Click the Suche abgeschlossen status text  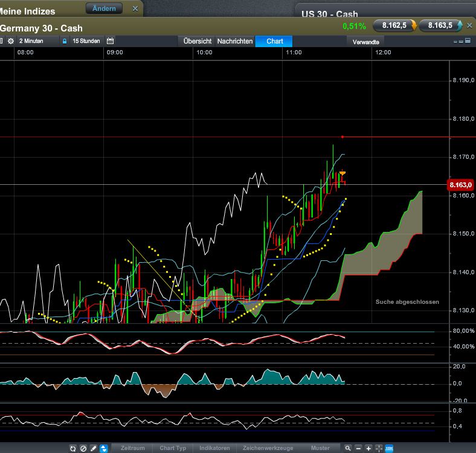click(x=407, y=302)
